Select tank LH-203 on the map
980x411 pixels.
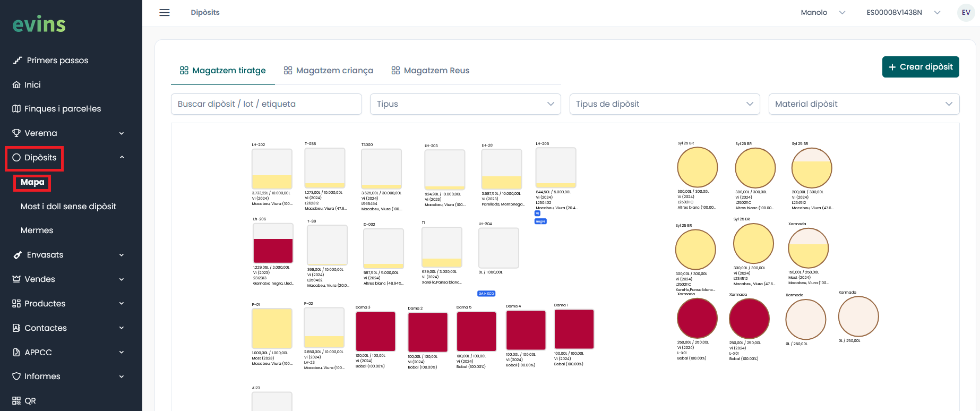click(x=445, y=170)
